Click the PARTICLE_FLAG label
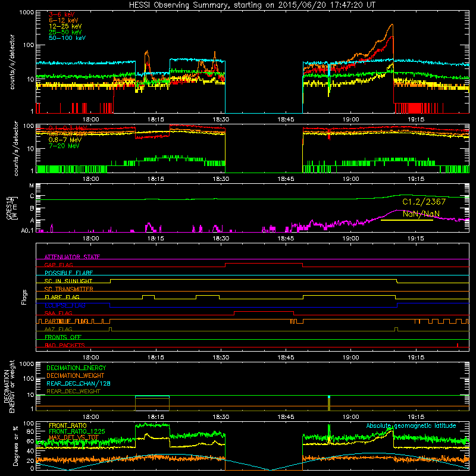 [x=66, y=321]
